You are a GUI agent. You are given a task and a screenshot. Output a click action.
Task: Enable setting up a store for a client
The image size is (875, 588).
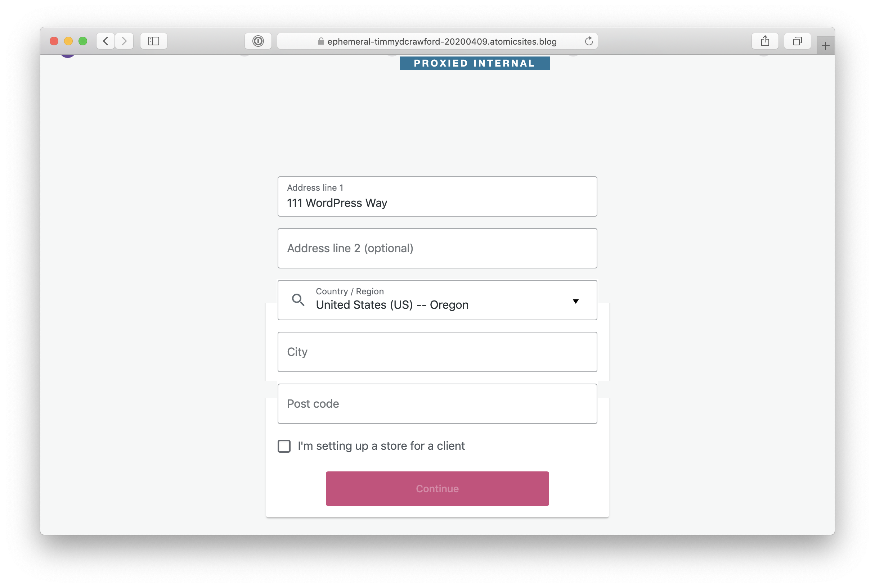(284, 446)
